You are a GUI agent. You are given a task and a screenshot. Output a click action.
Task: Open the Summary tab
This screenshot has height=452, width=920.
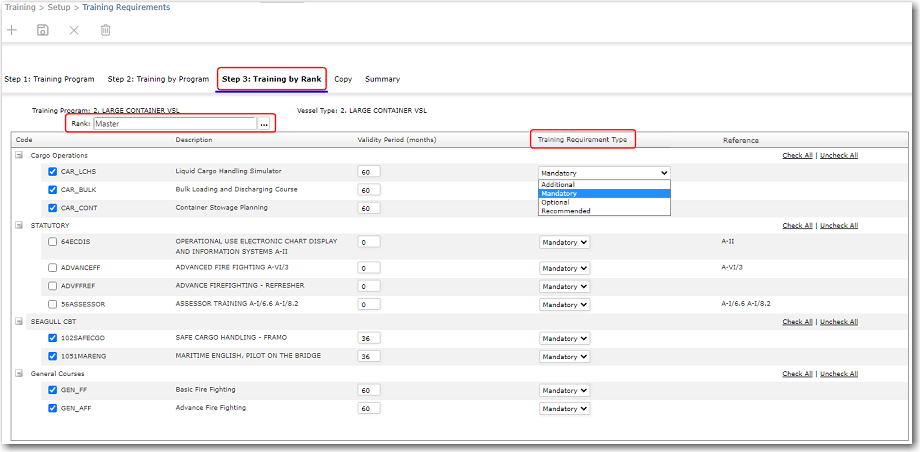pos(382,79)
